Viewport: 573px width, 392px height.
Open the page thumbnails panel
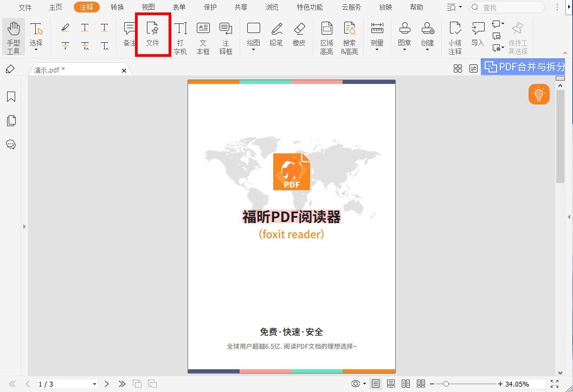click(x=11, y=120)
